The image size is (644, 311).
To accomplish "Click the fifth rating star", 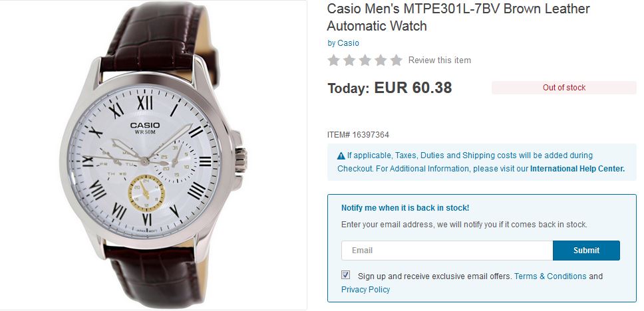I will [397, 60].
